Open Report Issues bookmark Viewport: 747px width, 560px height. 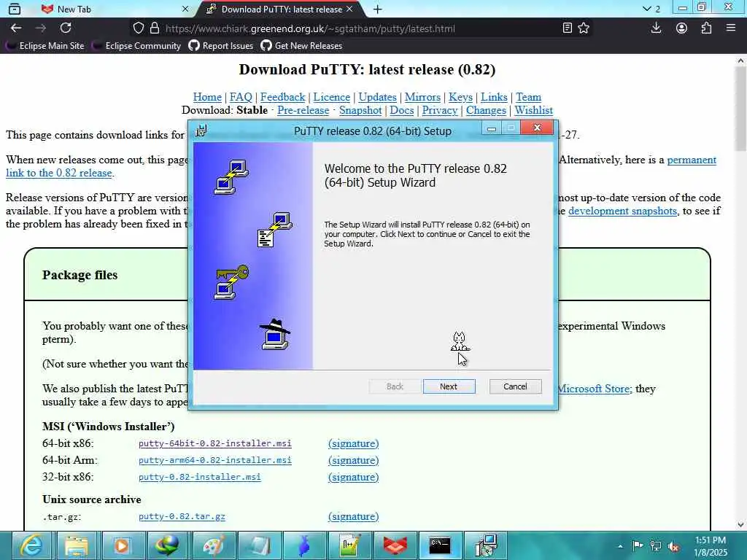point(221,46)
